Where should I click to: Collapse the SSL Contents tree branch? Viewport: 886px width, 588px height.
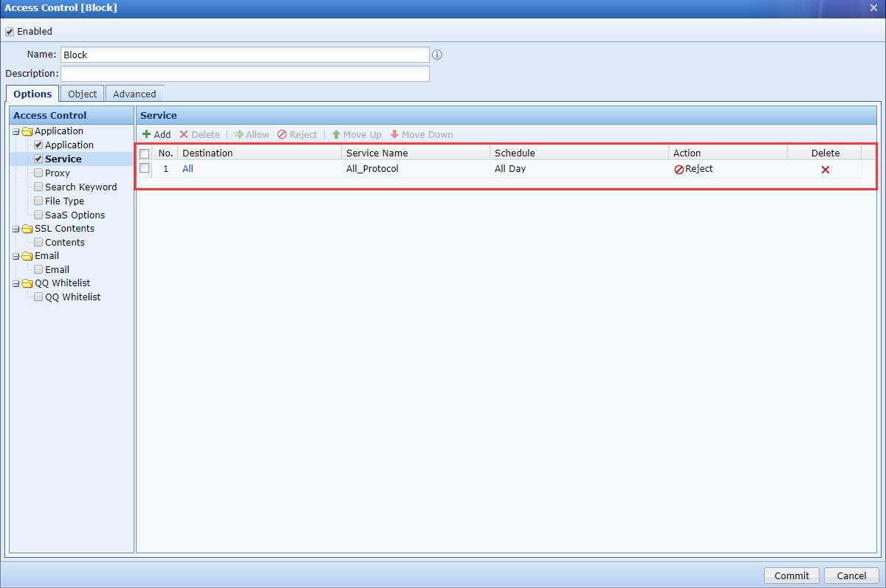click(x=15, y=228)
